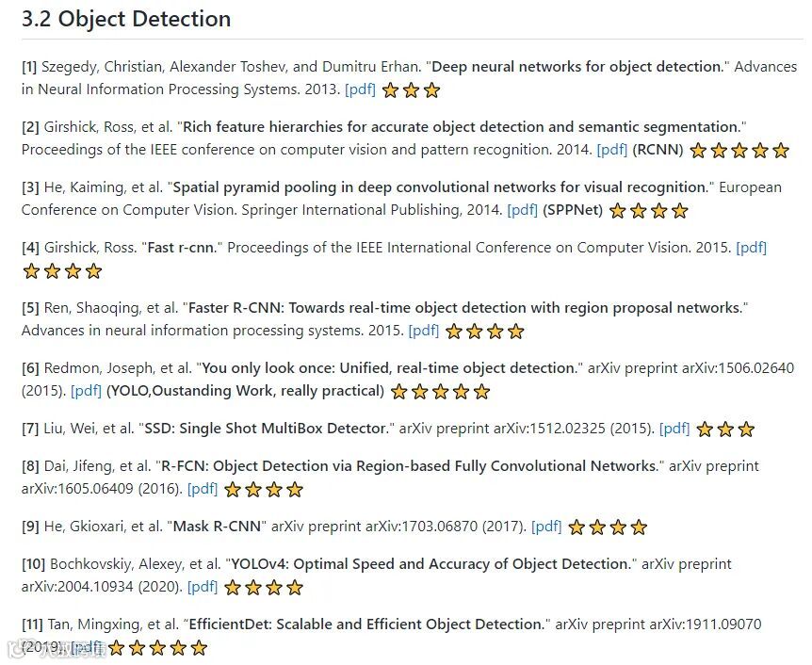Click the last star of Faster R-CNN rating
Screen dimensions: 812x665
(516, 332)
